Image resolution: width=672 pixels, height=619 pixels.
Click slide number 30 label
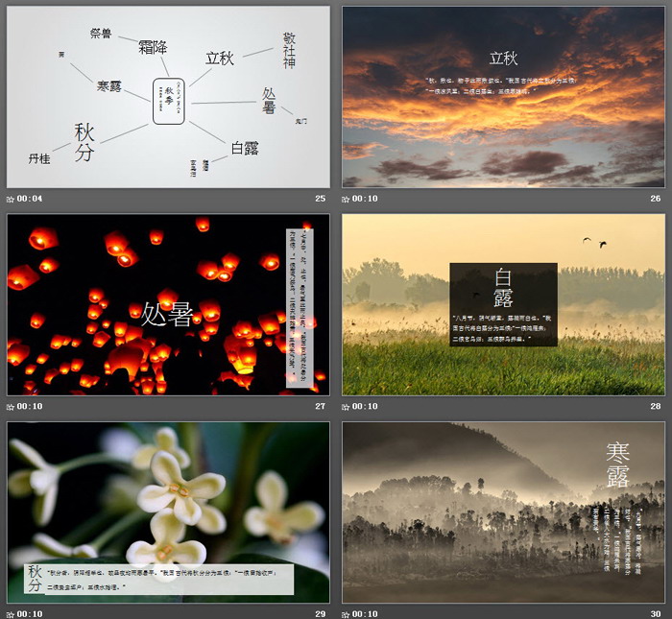pos(656,613)
